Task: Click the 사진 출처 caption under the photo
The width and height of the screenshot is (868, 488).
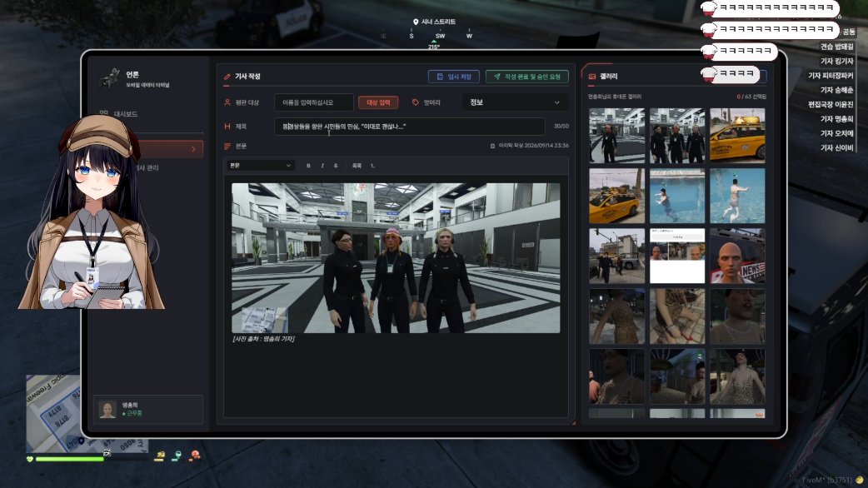Action: click(x=263, y=339)
